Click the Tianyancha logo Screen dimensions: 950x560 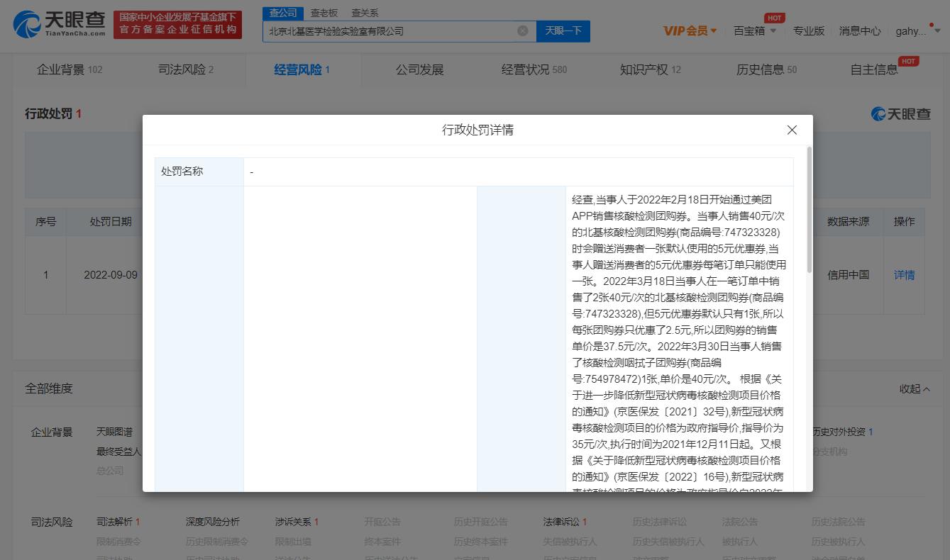coord(60,25)
